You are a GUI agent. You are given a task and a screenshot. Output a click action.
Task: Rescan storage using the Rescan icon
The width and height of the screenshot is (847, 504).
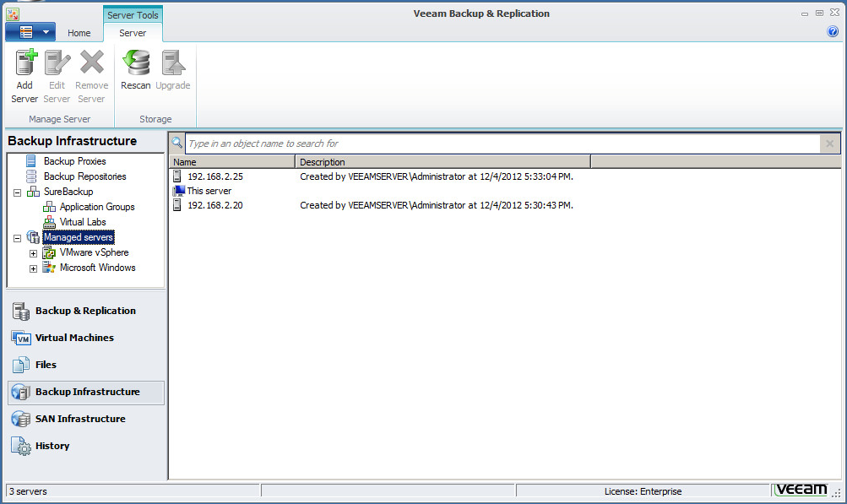(x=136, y=62)
